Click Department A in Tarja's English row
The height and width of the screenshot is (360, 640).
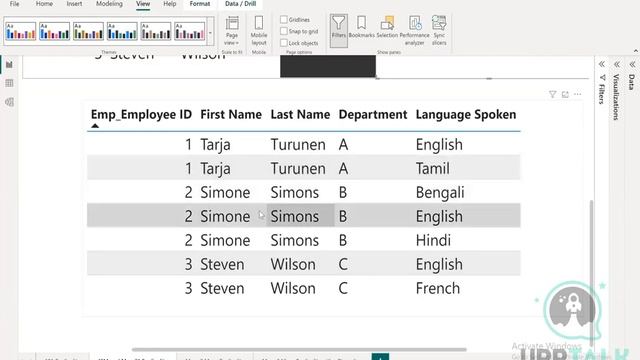[343, 145]
